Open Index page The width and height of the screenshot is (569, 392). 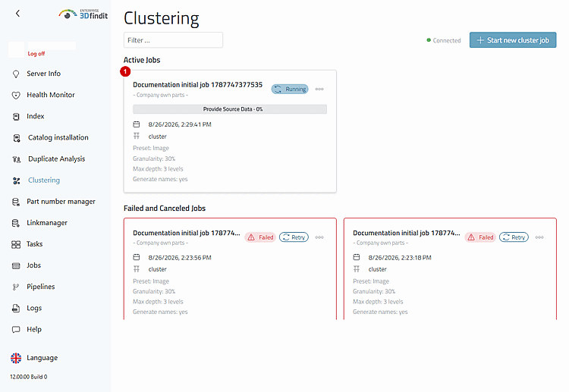35,117
